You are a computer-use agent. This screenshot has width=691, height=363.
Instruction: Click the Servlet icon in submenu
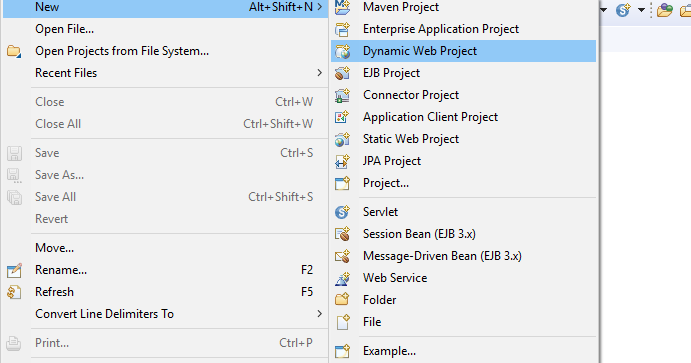[342, 212]
